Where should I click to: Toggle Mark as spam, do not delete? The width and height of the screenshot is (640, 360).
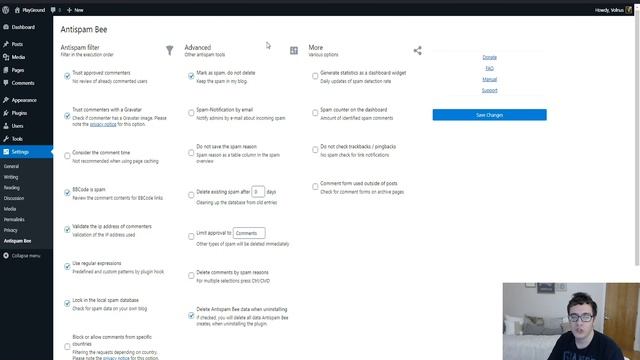click(191, 76)
